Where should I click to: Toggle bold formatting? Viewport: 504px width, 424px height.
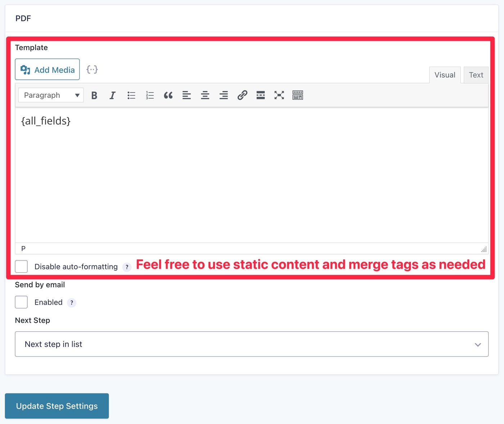pos(94,95)
